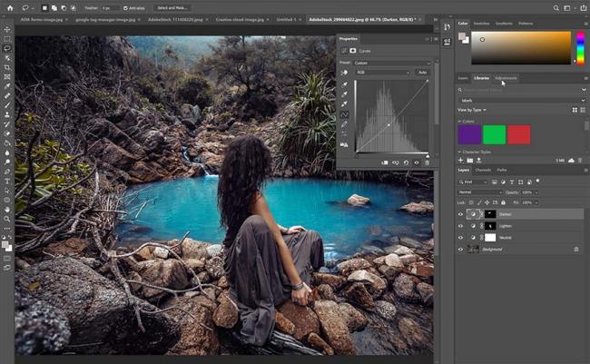The height and width of the screenshot is (364, 590).
Task: Select the Type tool
Action: coord(7,181)
